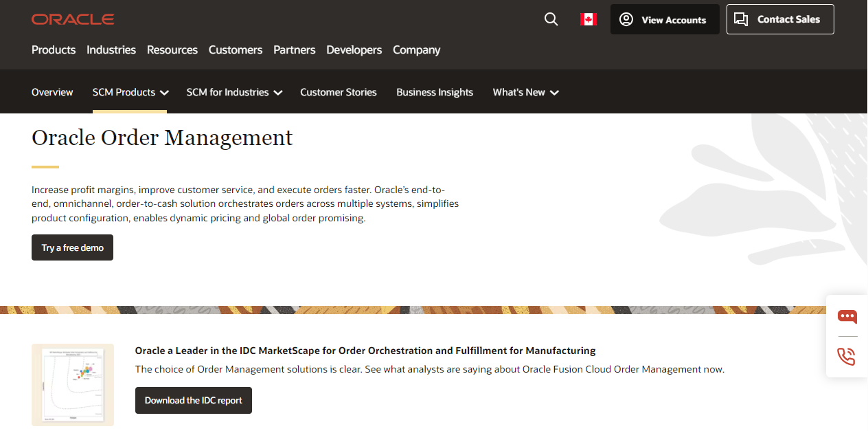
Task: Open the Developers menu
Action: pyautogui.click(x=354, y=50)
